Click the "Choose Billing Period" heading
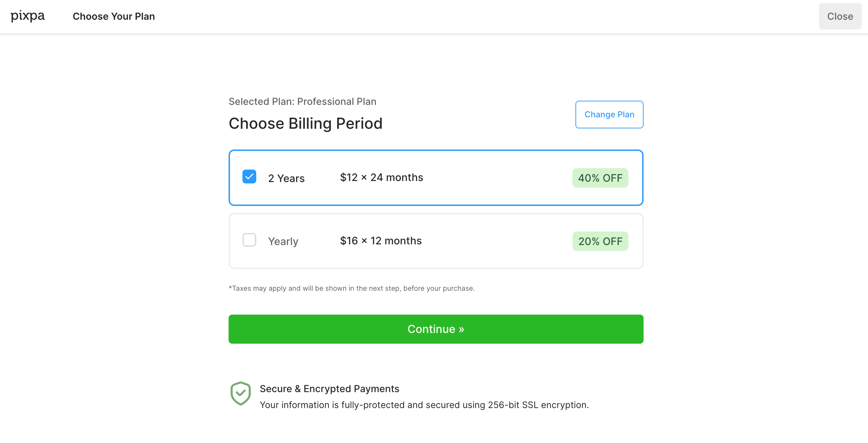The height and width of the screenshot is (443, 868). click(x=305, y=124)
